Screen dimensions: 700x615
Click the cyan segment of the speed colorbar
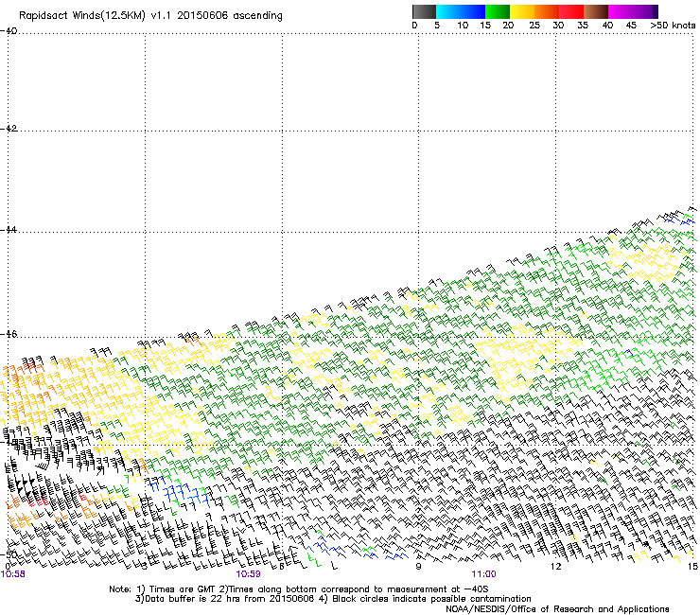coord(447,11)
